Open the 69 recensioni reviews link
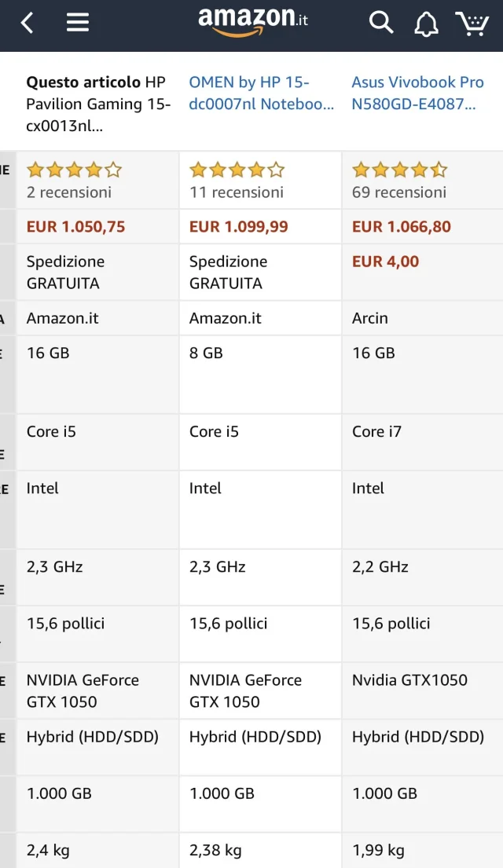Image resolution: width=503 pixels, height=868 pixels. [399, 192]
